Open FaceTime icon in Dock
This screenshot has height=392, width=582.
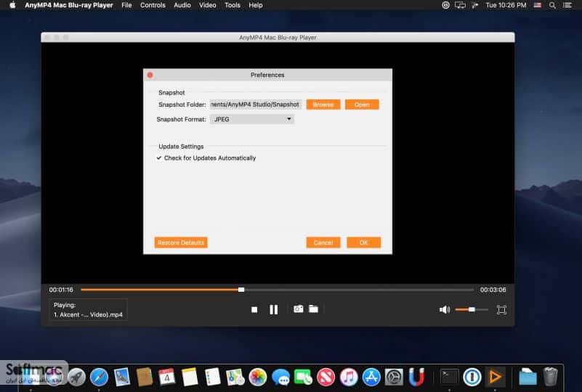pos(303,377)
